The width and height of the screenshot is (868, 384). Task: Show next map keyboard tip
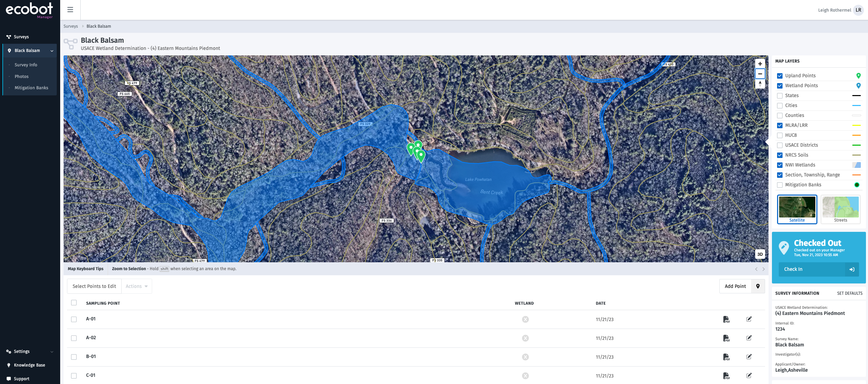point(763,269)
